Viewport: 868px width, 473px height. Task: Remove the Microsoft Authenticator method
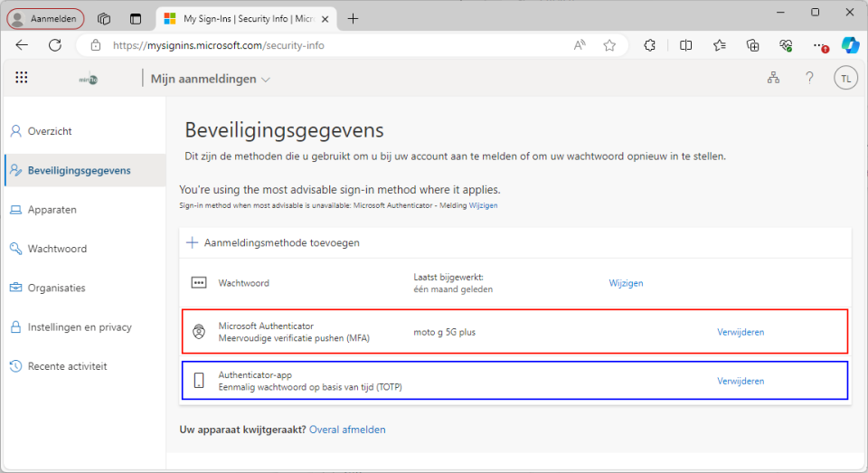pyautogui.click(x=741, y=332)
